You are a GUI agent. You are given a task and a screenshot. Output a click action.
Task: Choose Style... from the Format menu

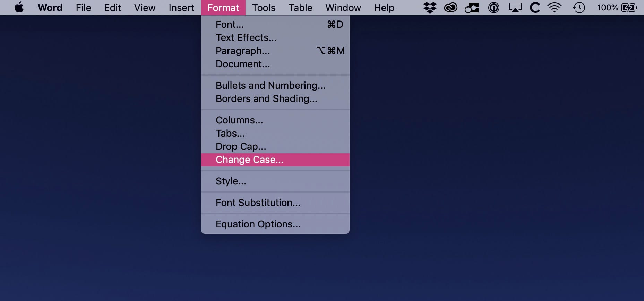coord(275,181)
